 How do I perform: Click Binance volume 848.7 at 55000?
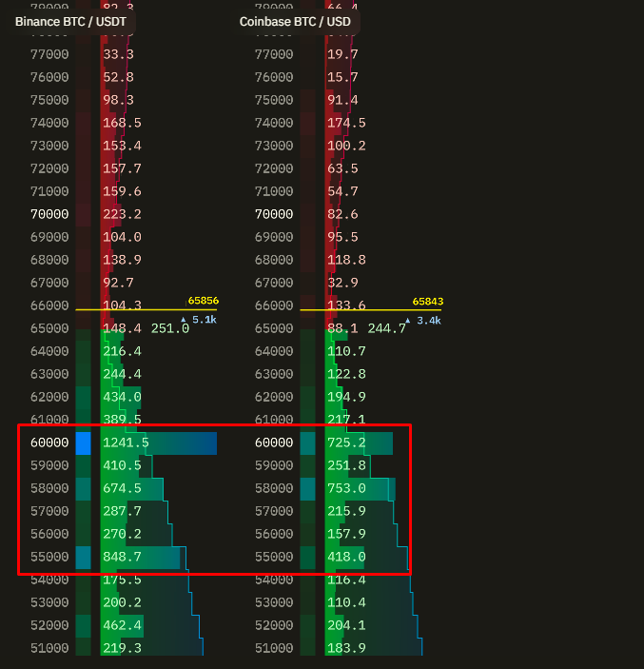[122, 557]
